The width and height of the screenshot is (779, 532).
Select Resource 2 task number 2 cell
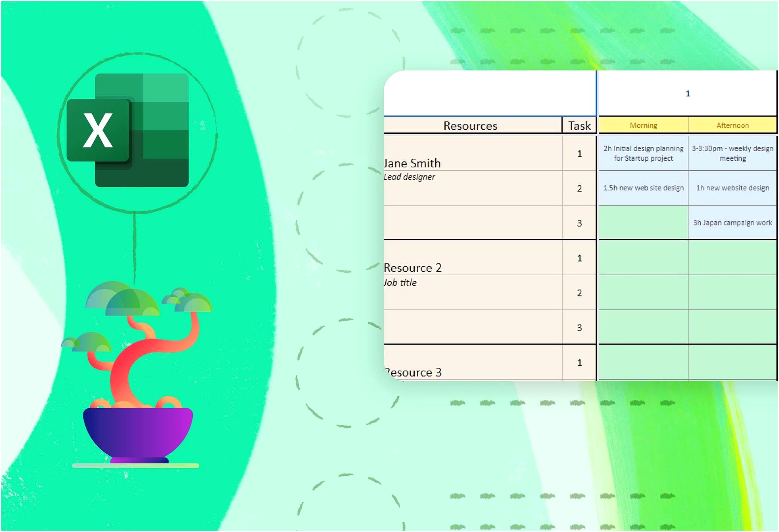coord(579,293)
